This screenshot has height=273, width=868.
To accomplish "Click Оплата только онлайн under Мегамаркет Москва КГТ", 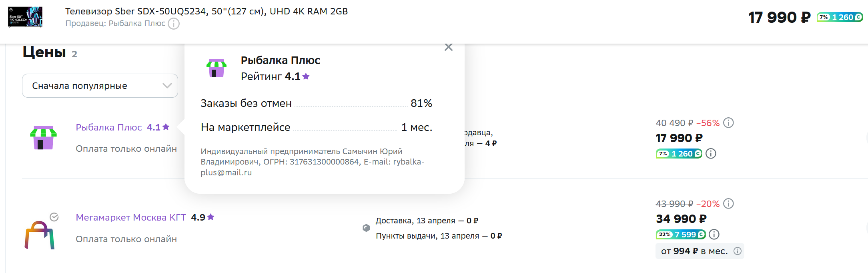I will (x=126, y=239).
